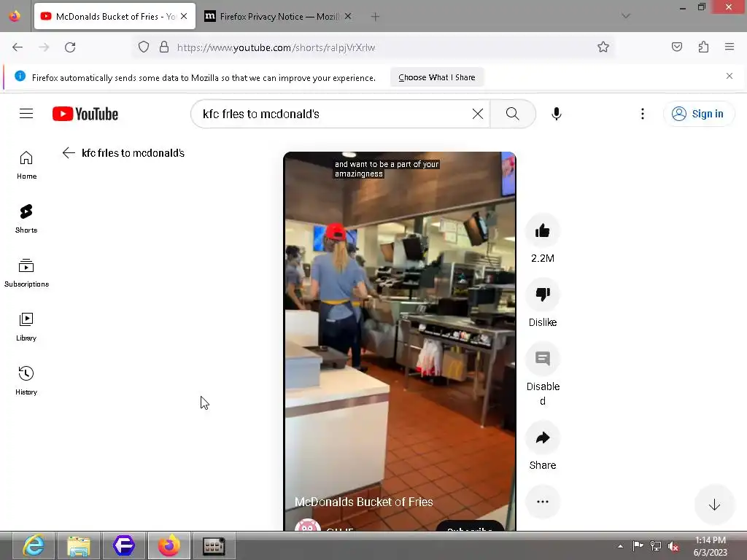Go back from search results arrow
The height and width of the screenshot is (560, 747).
tap(69, 153)
